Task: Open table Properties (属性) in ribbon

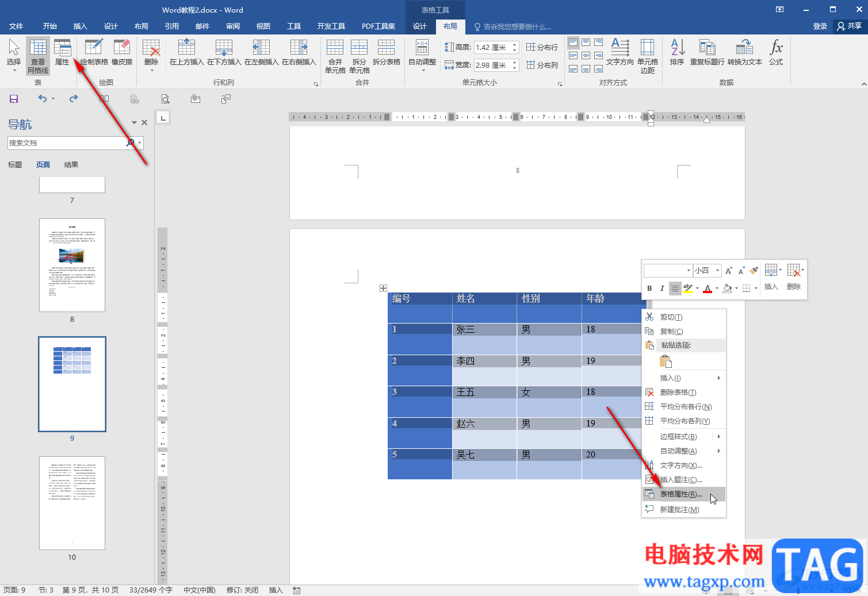Action: (x=62, y=52)
